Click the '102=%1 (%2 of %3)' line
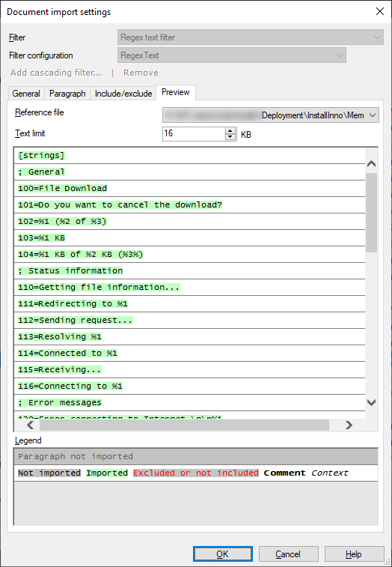This screenshot has width=392, height=567. pos(190,221)
